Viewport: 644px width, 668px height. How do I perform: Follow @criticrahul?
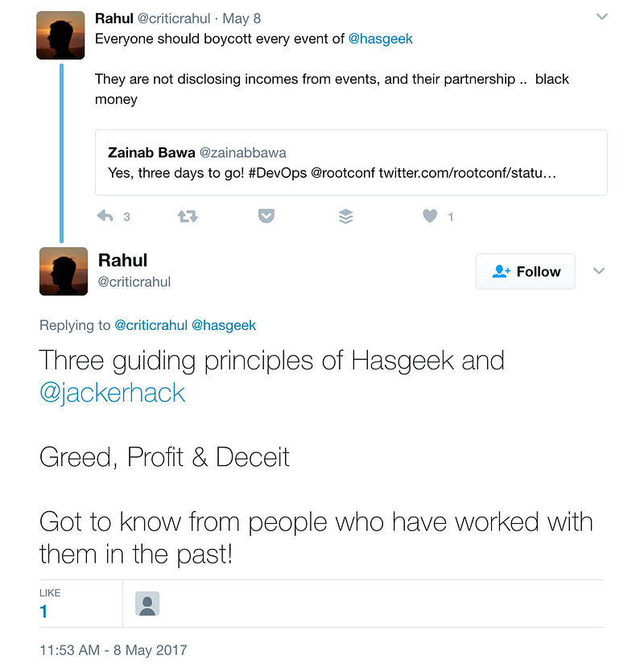point(525,271)
